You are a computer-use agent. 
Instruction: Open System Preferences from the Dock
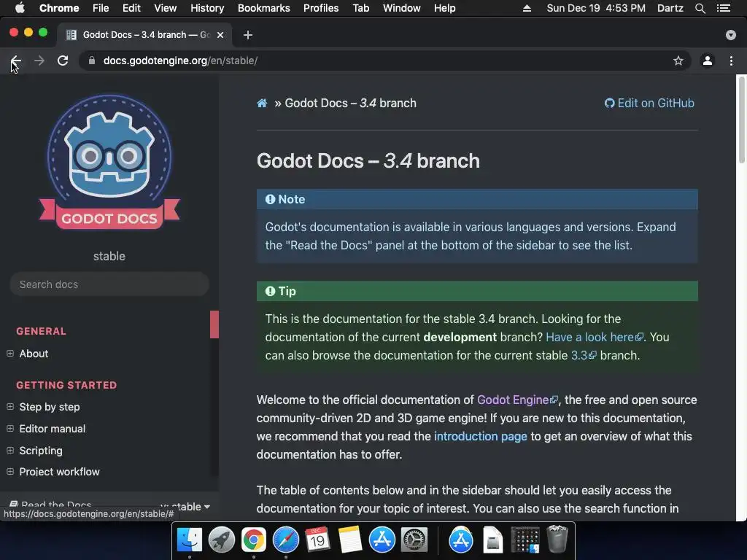click(414, 540)
